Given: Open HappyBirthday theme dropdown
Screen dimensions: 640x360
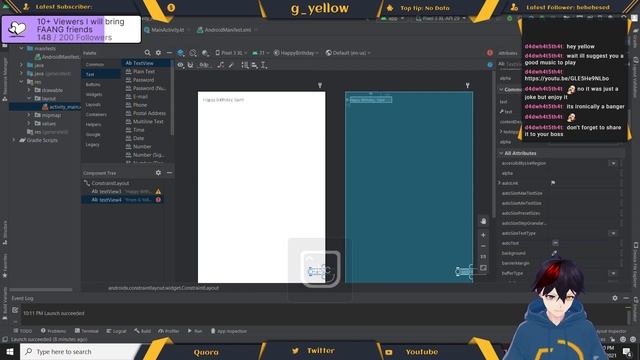Looking at the screenshot, I should click(296, 53).
